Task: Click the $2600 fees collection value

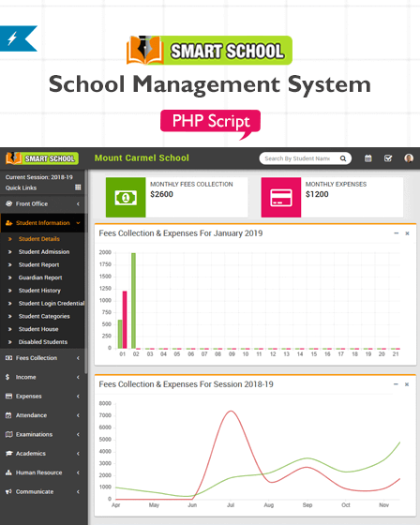Action: 161,194
